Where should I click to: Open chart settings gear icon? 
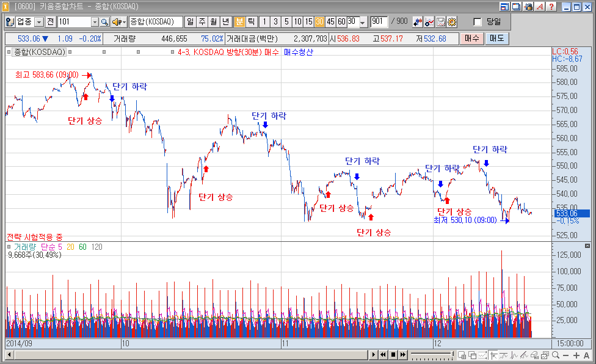(x=451, y=22)
